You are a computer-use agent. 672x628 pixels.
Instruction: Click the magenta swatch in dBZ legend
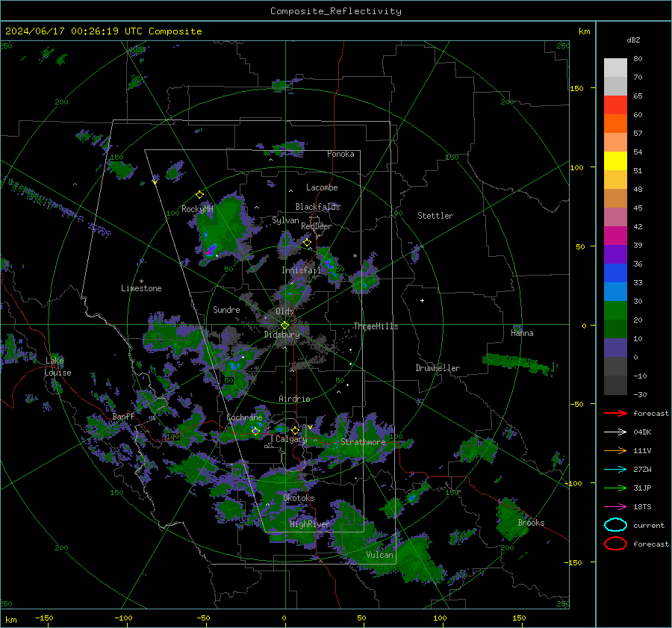[615, 235]
